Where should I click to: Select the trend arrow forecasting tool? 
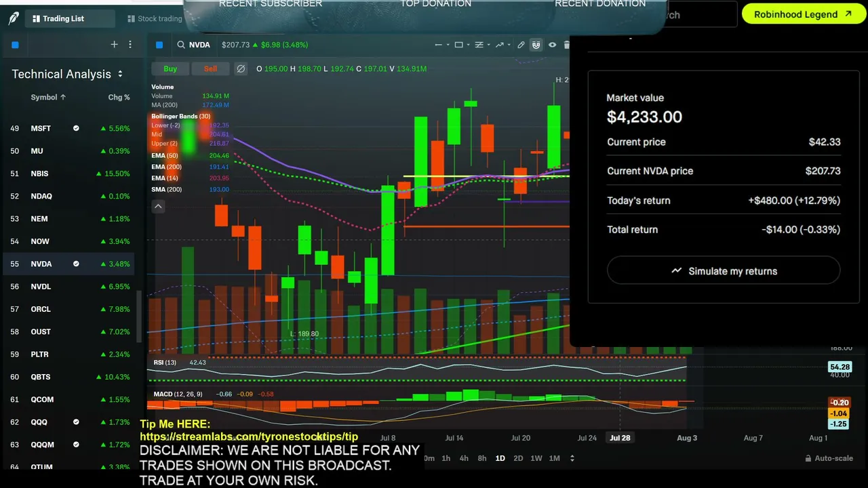(500, 45)
